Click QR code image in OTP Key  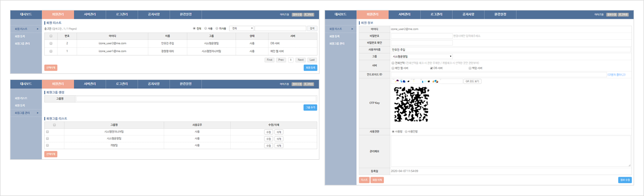click(411, 105)
